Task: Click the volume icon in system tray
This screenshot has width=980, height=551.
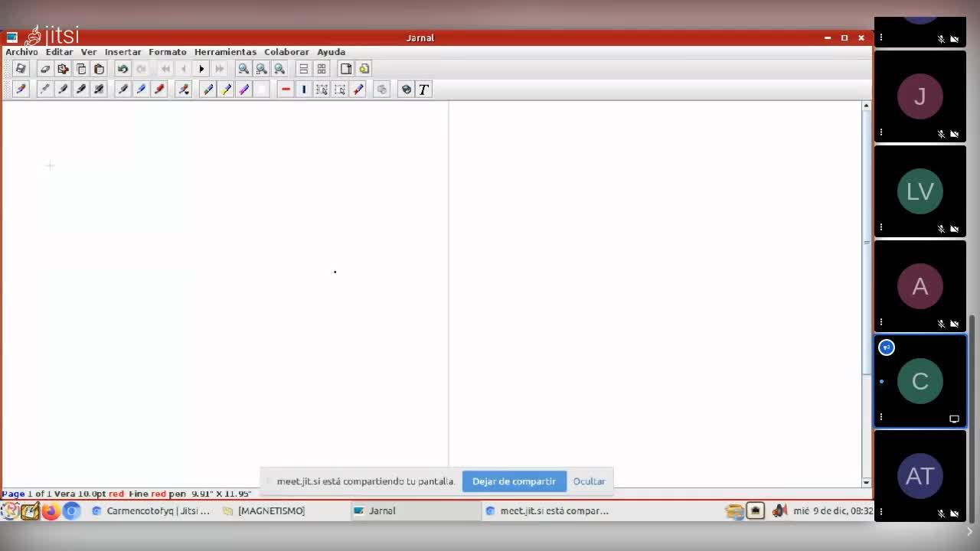Action: 779,510
